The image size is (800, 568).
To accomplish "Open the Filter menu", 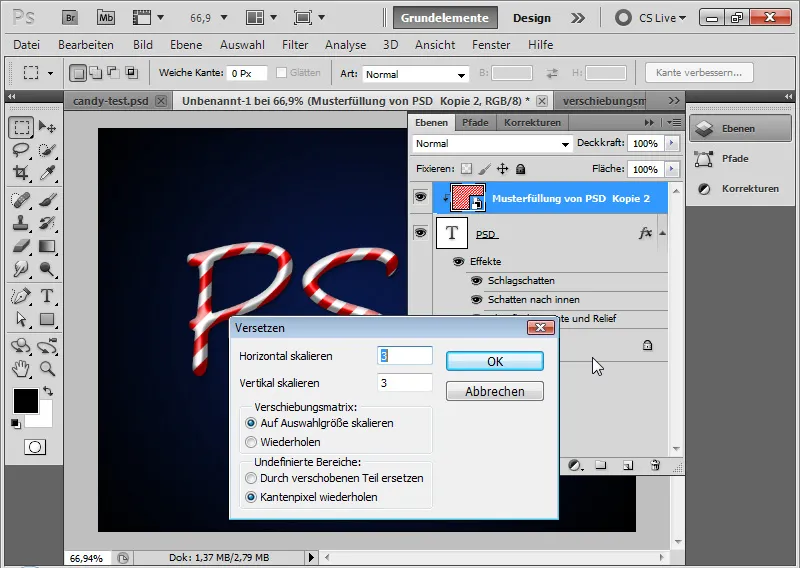I will click(x=295, y=45).
